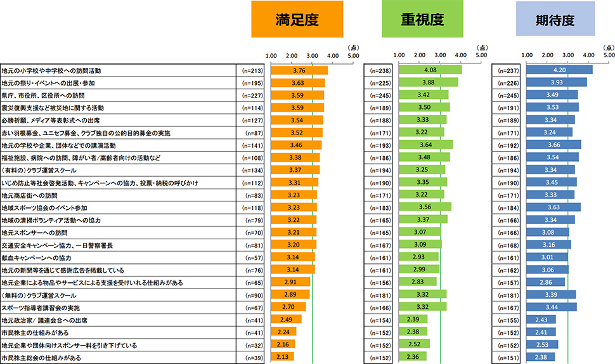615x364 pixels.
Task: Select the row label 地元の学校や企業、団体などでの講演活動
Action: 58,145
